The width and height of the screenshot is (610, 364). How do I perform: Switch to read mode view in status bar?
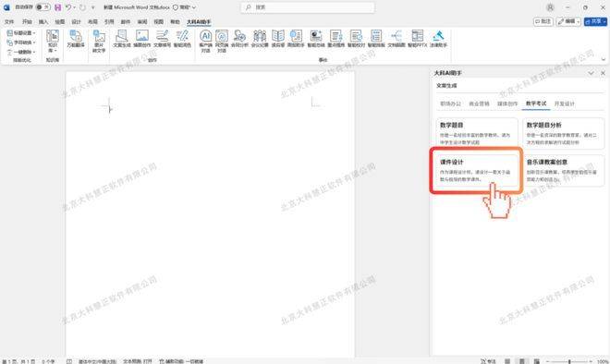point(507,361)
